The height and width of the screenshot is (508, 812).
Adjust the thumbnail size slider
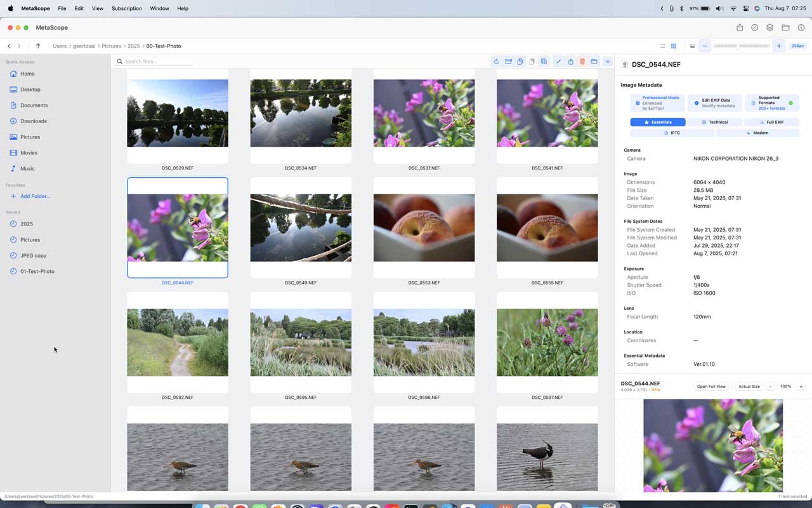[x=742, y=46]
